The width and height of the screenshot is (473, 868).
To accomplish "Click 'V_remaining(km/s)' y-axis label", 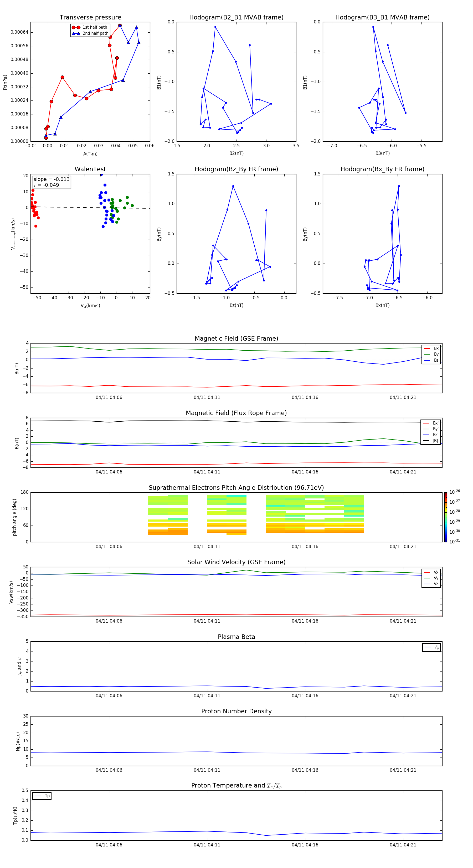I will [13, 234].
